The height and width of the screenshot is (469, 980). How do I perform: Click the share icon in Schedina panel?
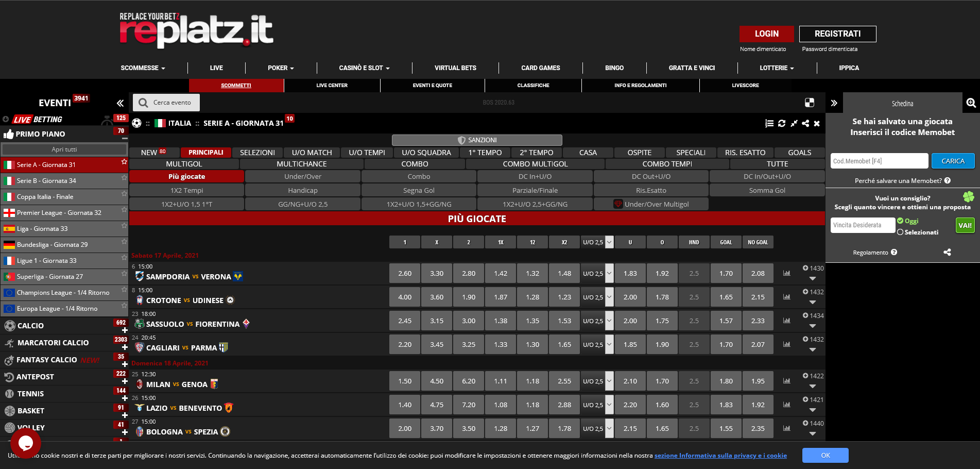coord(947,252)
